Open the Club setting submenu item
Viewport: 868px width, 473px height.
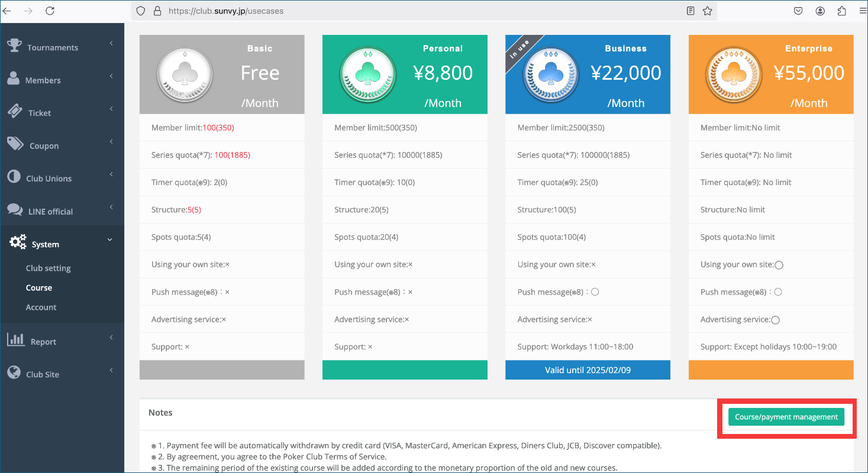[x=48, y=268]
